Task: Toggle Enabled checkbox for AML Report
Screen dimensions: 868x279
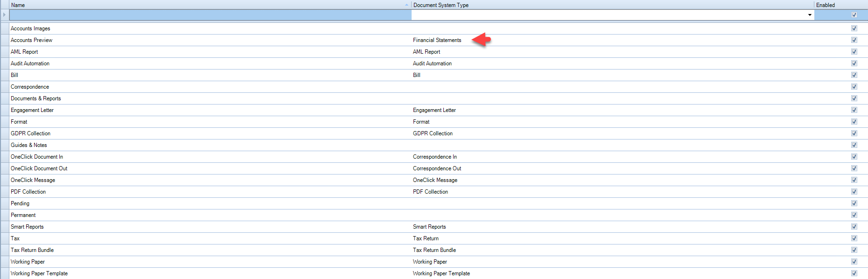Action: (x=854, y=52)
